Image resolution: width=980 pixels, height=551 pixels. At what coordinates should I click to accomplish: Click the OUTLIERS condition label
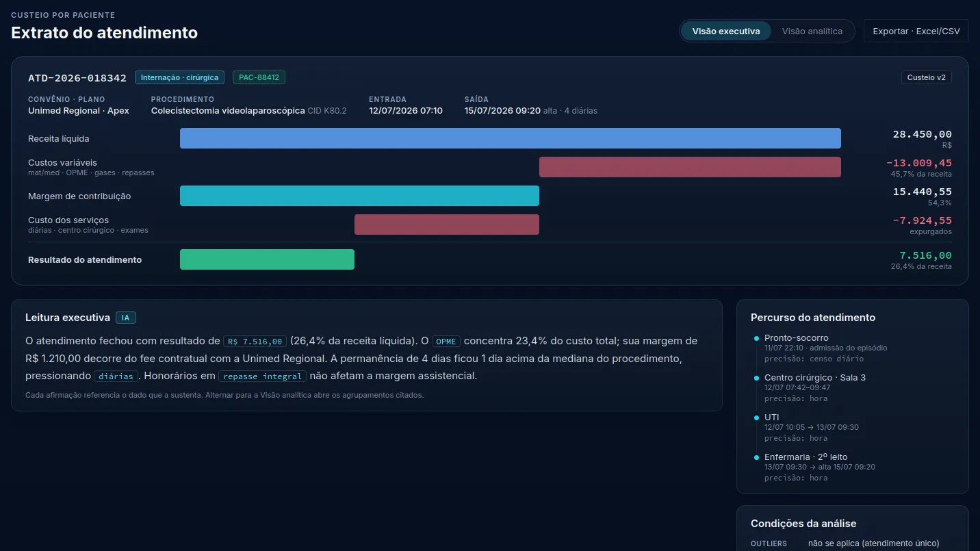click(769, 543)
